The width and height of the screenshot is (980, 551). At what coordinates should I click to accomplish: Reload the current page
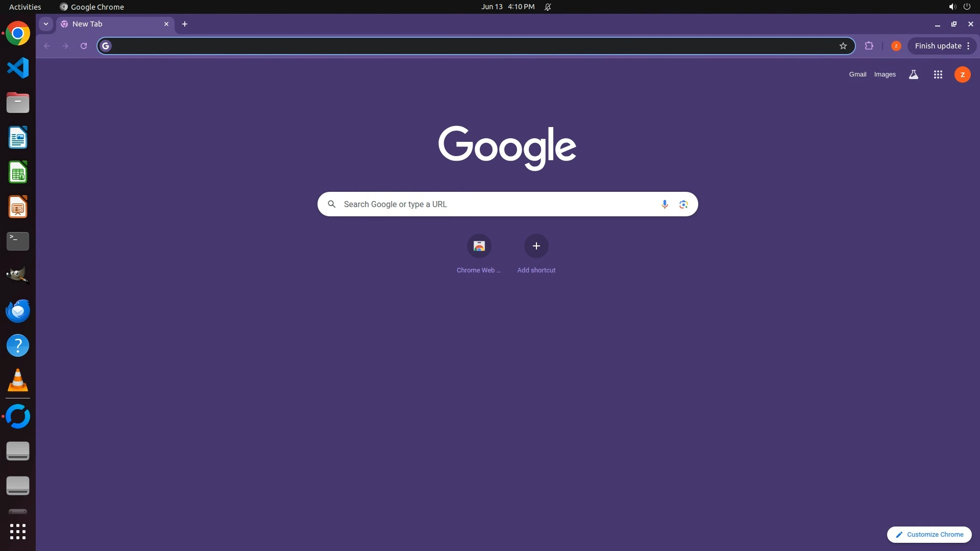pyautogui.click(x=84, y=46)
